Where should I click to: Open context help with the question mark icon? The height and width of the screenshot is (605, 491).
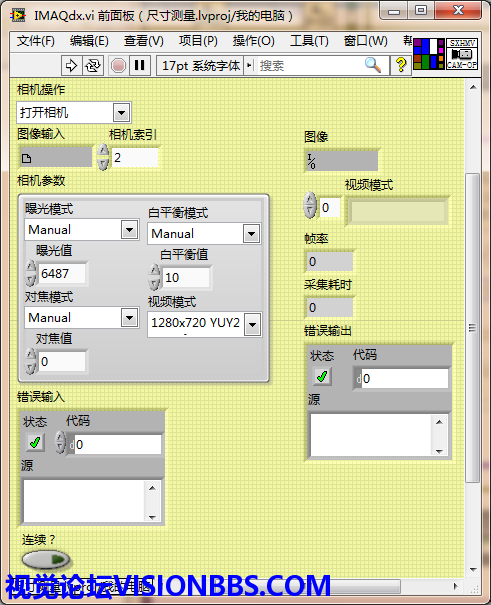click(x=401, y=65)
